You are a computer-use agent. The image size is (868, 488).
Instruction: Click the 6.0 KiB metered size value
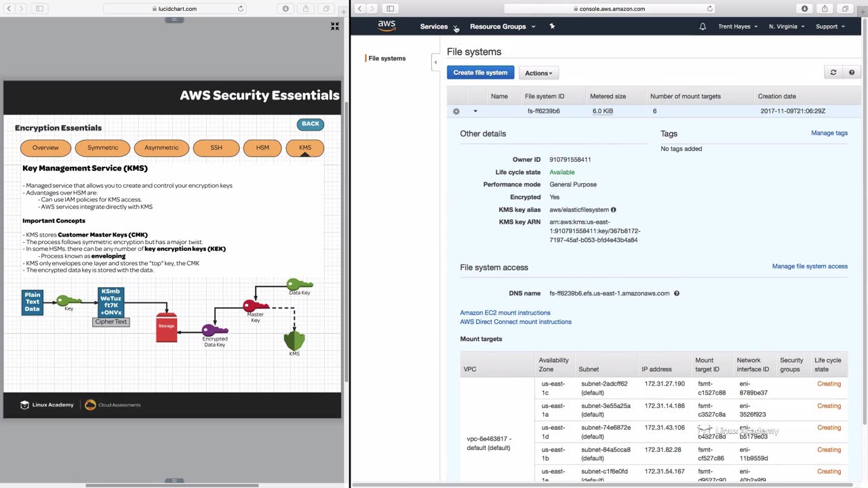[603, 111]
